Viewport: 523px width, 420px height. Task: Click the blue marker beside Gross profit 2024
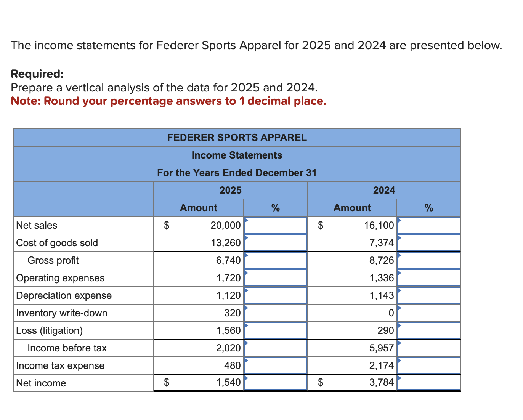(400, 256)
